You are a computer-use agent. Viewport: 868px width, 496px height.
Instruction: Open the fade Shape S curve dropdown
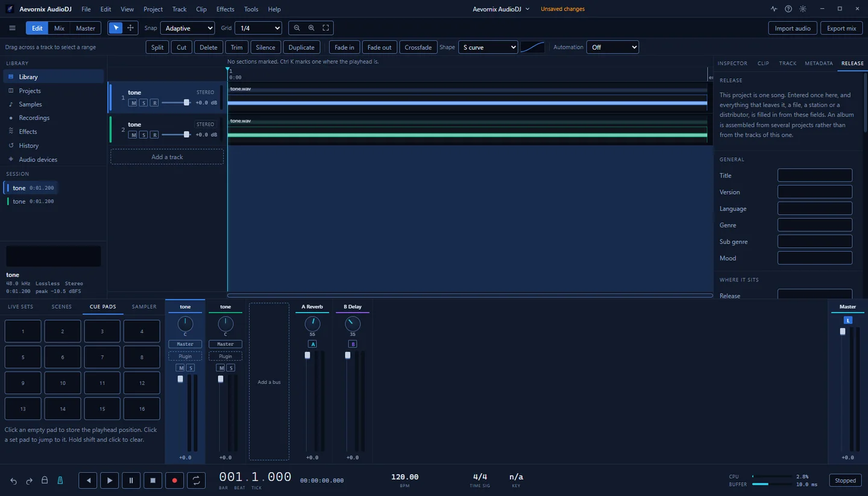point(488,47)
